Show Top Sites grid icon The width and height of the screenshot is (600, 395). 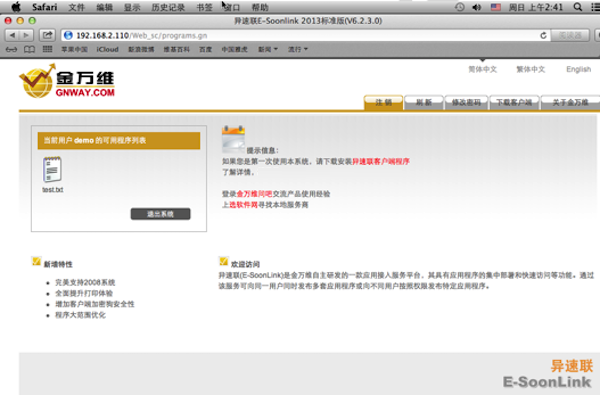[47, 49]
